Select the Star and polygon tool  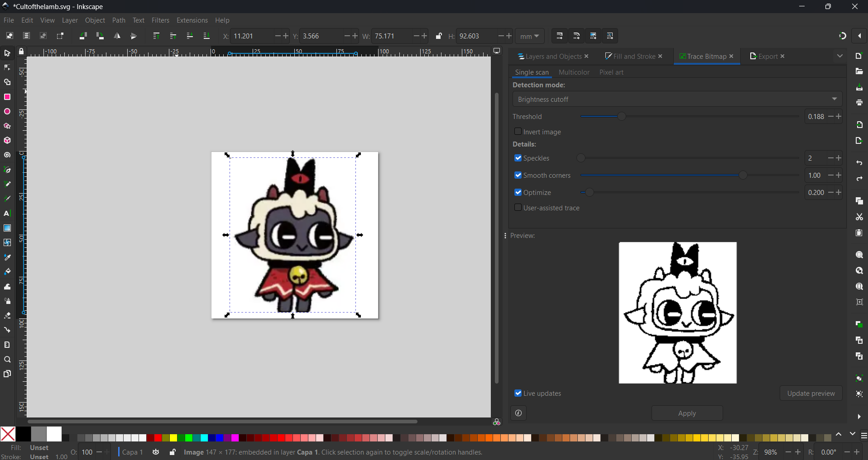click(x=7, y=126)
